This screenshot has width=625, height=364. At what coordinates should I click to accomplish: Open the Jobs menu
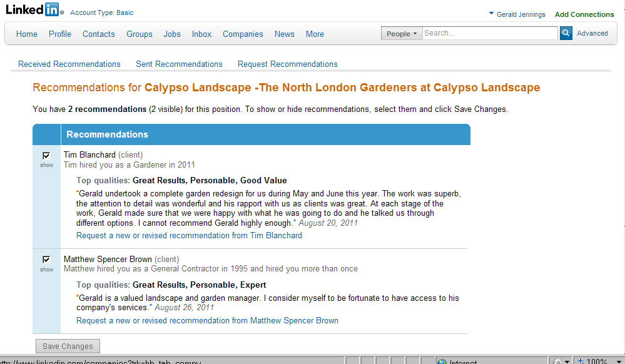[172, 34]
